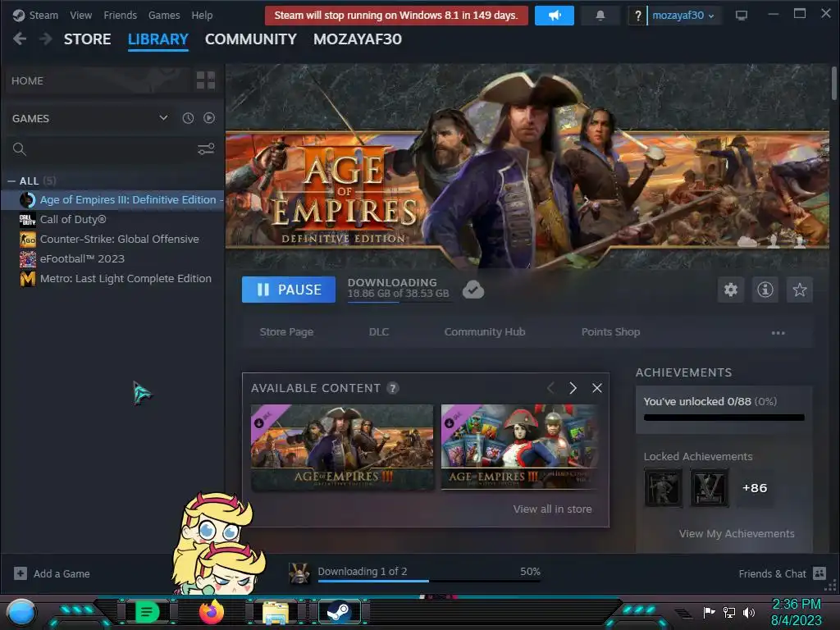Screen dimensions: 840x630
Task: Open the question mark help button
Action: [637, 16]
